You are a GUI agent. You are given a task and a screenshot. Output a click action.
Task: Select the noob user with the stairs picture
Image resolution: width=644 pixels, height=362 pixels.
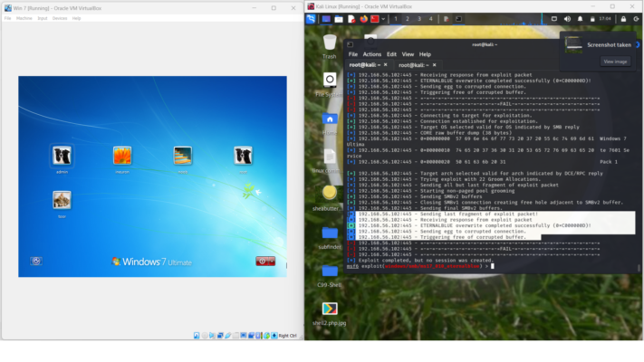point(183,159)
